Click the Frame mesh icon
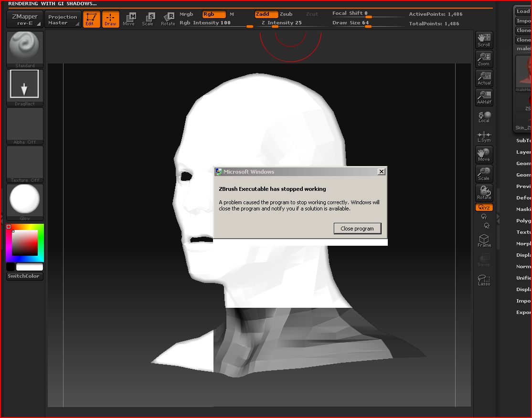Viewport: 532px width, 418px height. click(x=484, y=240)
